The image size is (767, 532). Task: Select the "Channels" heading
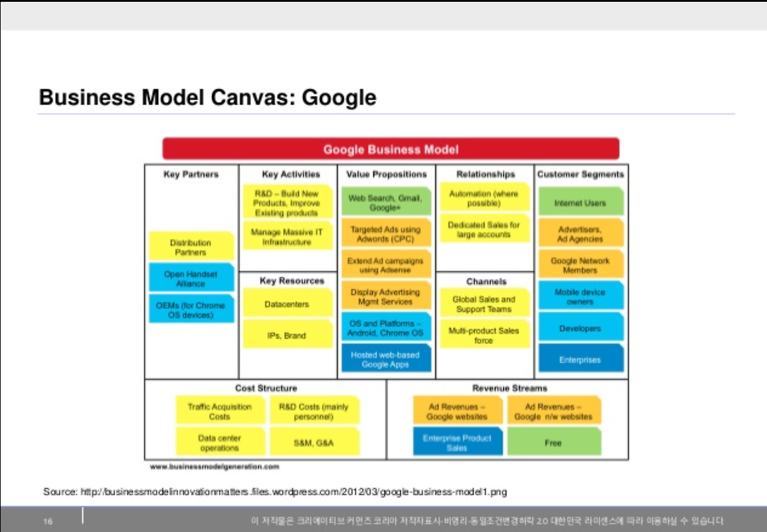click(x=486, y=281)
